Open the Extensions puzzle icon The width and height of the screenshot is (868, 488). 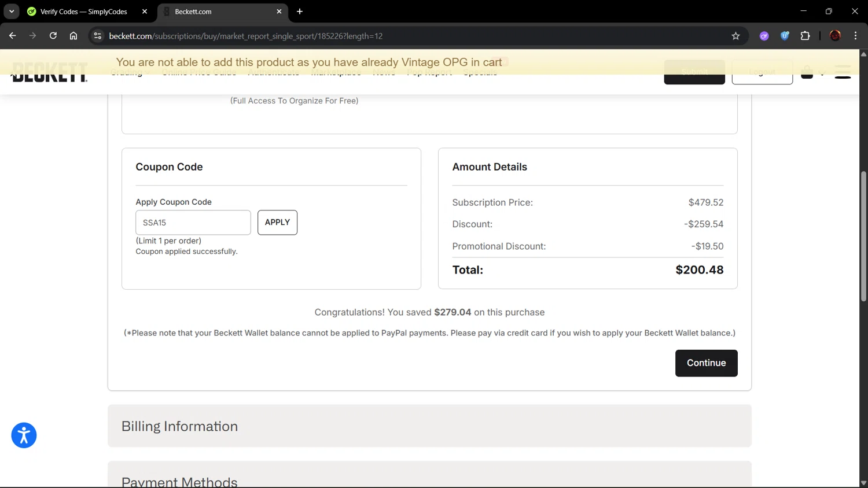805,36
